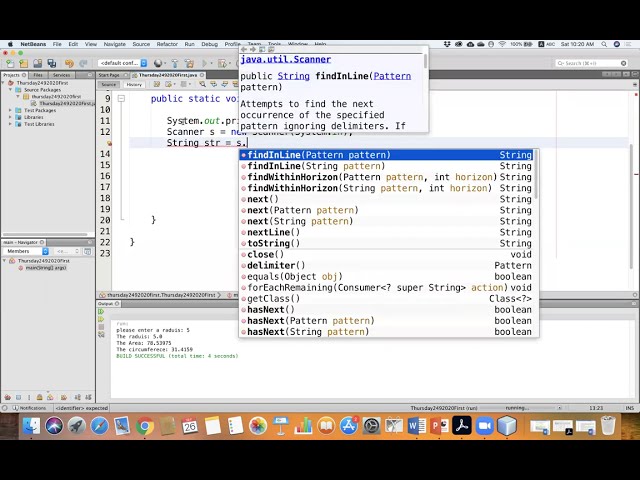Click the completion list scrollbar

[x=536, y=175]
